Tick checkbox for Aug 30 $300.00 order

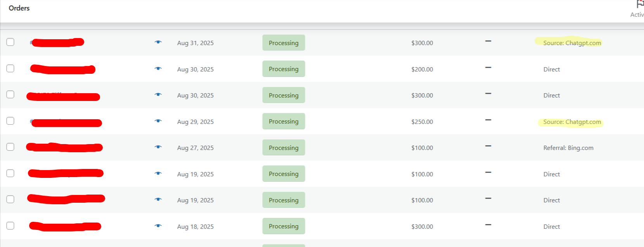tap(10, 94)
